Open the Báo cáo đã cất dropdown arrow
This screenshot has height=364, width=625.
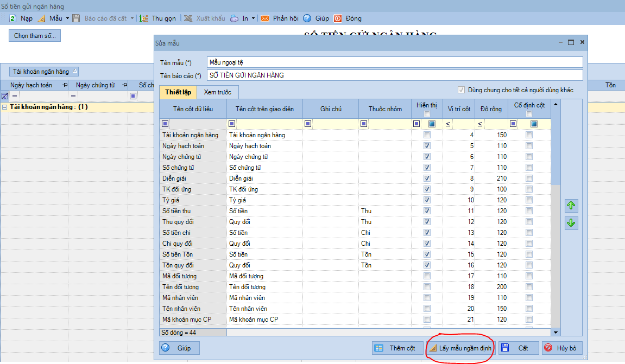(x=132, y=18)
